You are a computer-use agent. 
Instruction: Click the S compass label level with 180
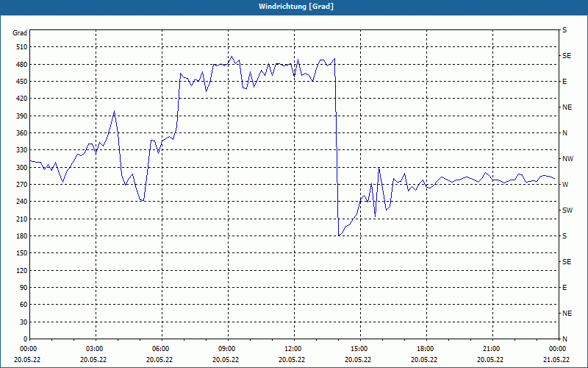(x=564, y=236)
